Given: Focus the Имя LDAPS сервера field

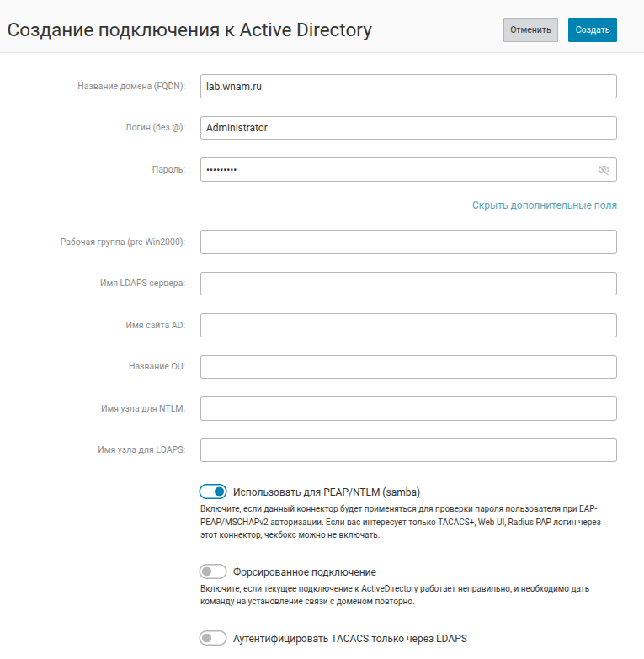Looking at the screenshot, I should 408,284.
